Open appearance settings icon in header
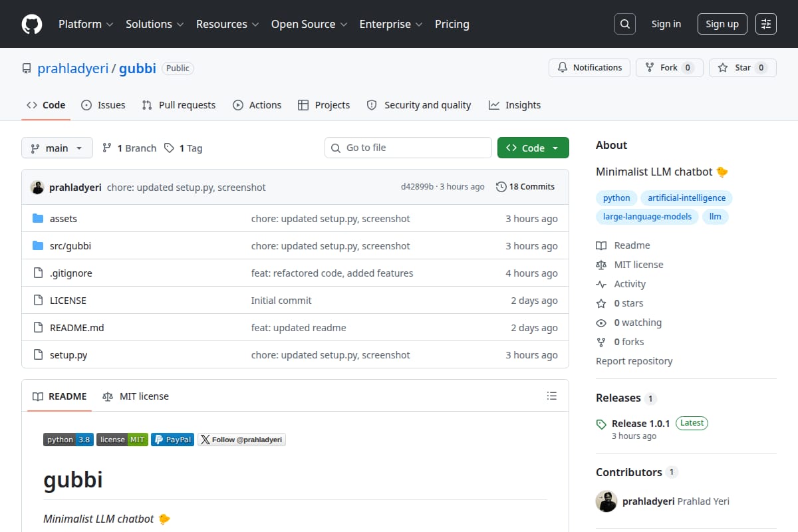Image resolution: width=798 pixels, height=532 pixels. [766, 24]
